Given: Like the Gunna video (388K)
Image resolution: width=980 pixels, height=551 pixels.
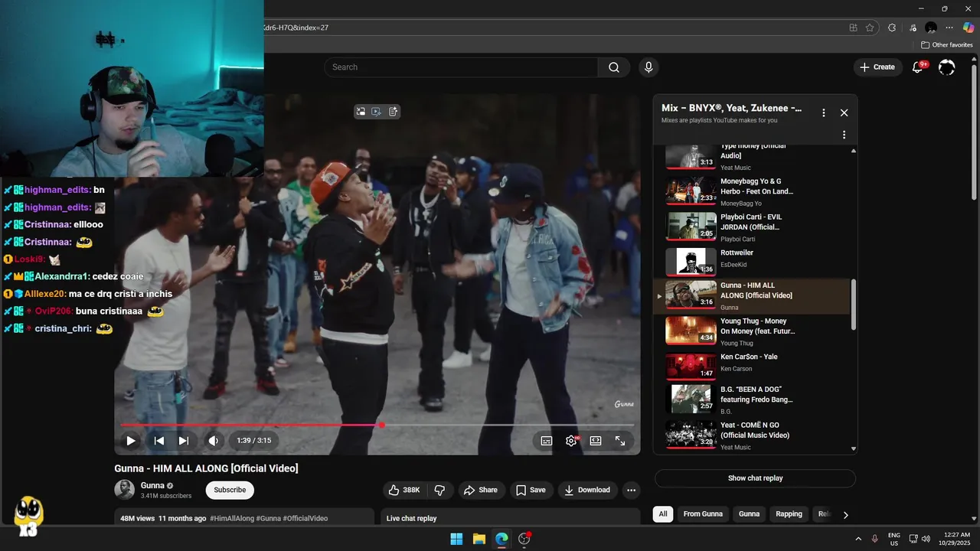Looking at the screenshot, I should (x=404, y=490).
